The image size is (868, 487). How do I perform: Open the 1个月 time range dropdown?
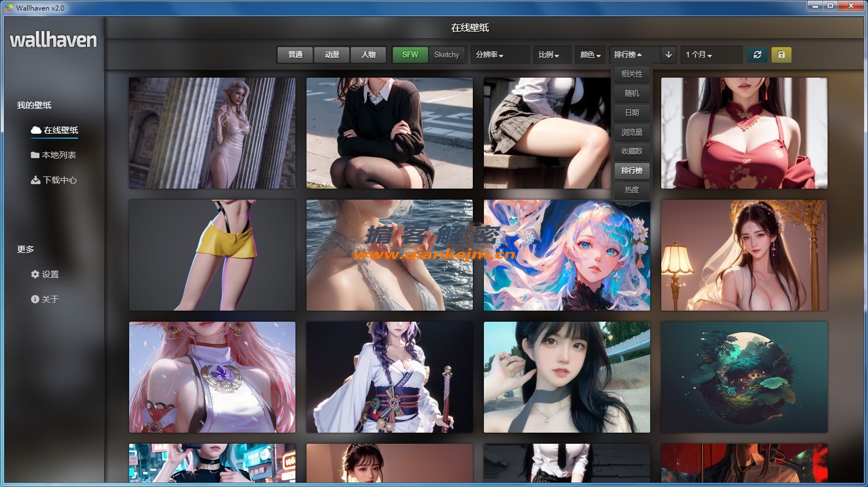tap(711, 54)
